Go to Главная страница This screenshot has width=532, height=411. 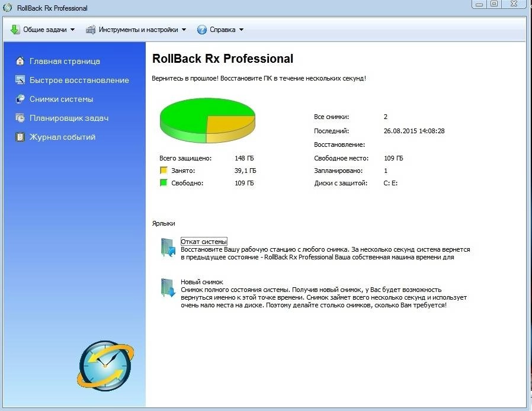click(x=65, y=62)
